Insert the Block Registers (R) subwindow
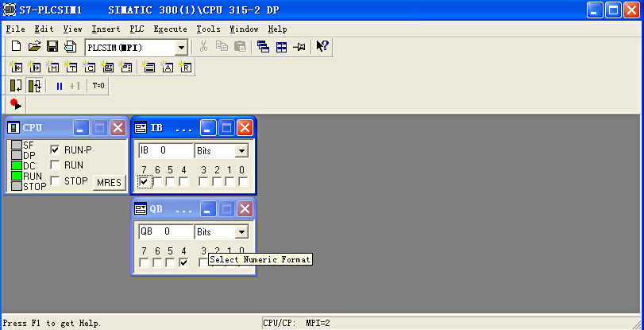The height and width of the screenshot is (330, 644). pyautogui.click(x=185, y=67)
